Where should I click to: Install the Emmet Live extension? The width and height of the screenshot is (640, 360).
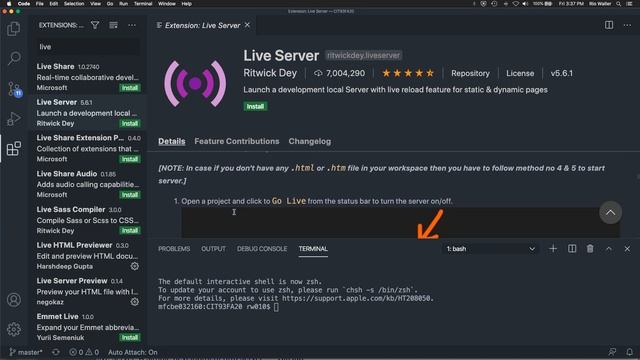(x=130, y=338)
